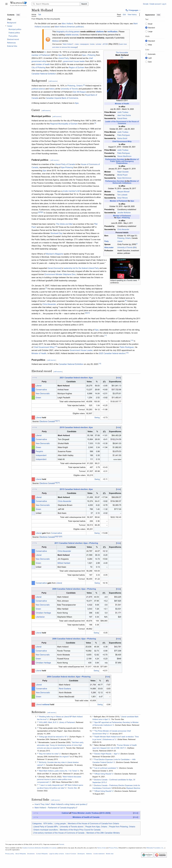This screenshot has height=868, width=172.
Task: Hide the 2019 Canadian federal election table
Action: [x=118, y=427]
